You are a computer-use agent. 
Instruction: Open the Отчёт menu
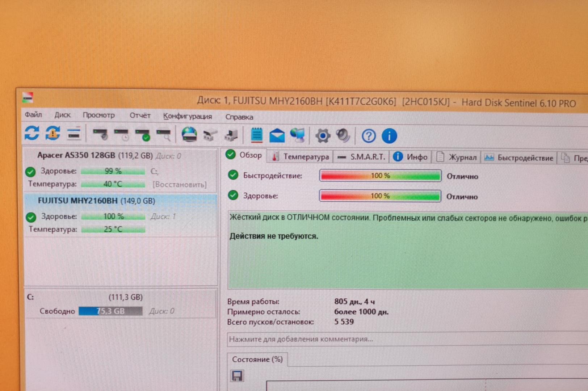tap(140, 115)
